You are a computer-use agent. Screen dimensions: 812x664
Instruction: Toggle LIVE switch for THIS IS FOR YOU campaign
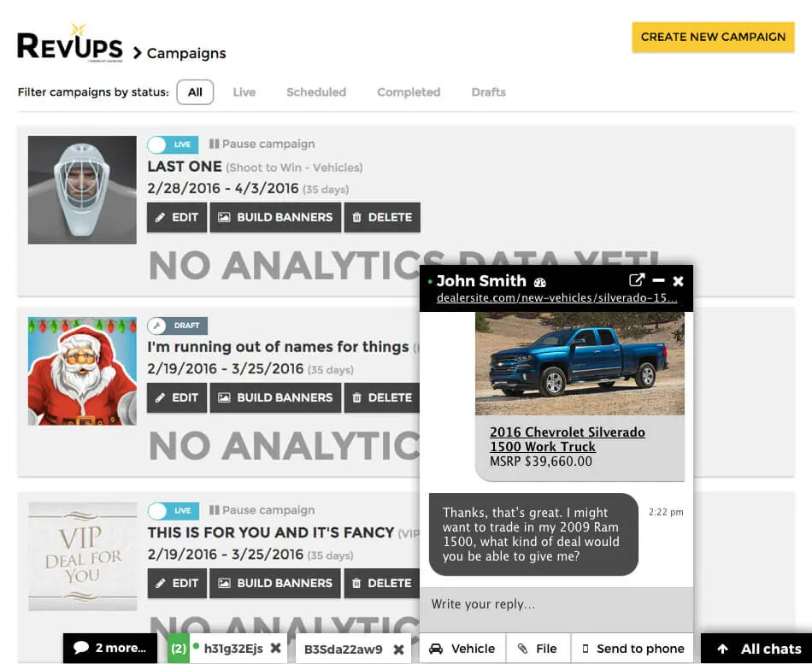[173, 511]
